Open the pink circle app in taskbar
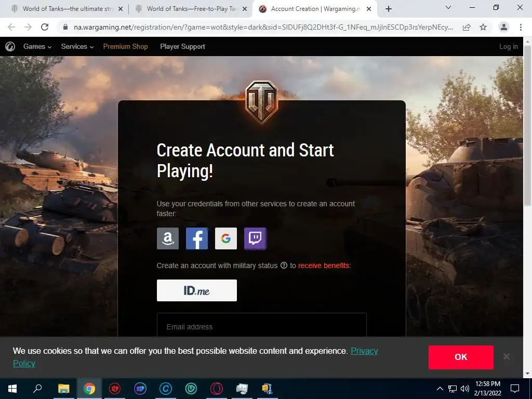Image resolution: width=532 pixels, height=399 pixels. (x=217, y=389)
